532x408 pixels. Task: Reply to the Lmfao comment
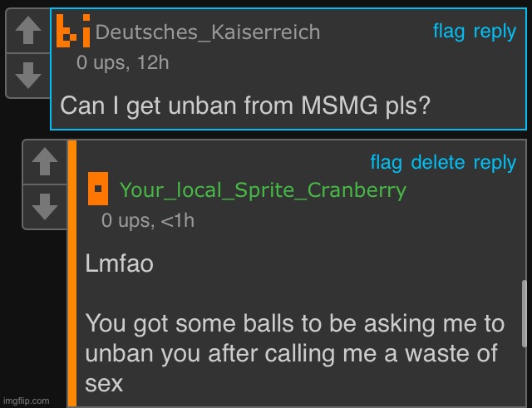pyautogui.click(x=495, y=163)
